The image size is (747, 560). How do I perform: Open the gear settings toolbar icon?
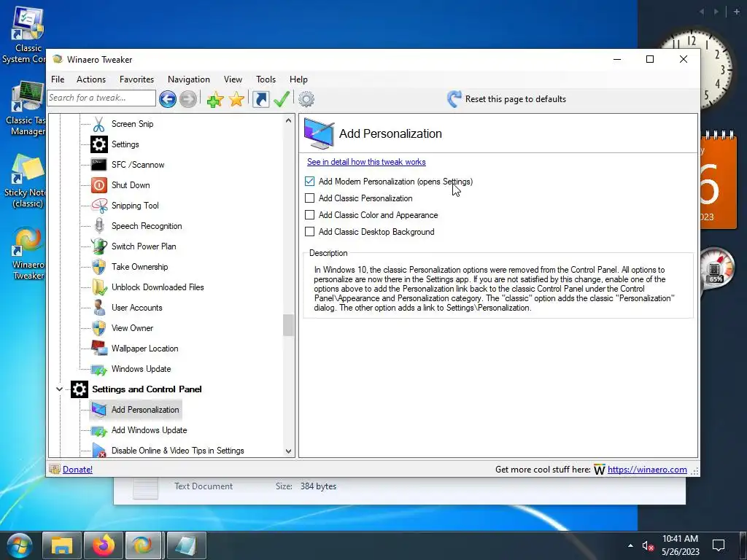(x=306, y=99)
